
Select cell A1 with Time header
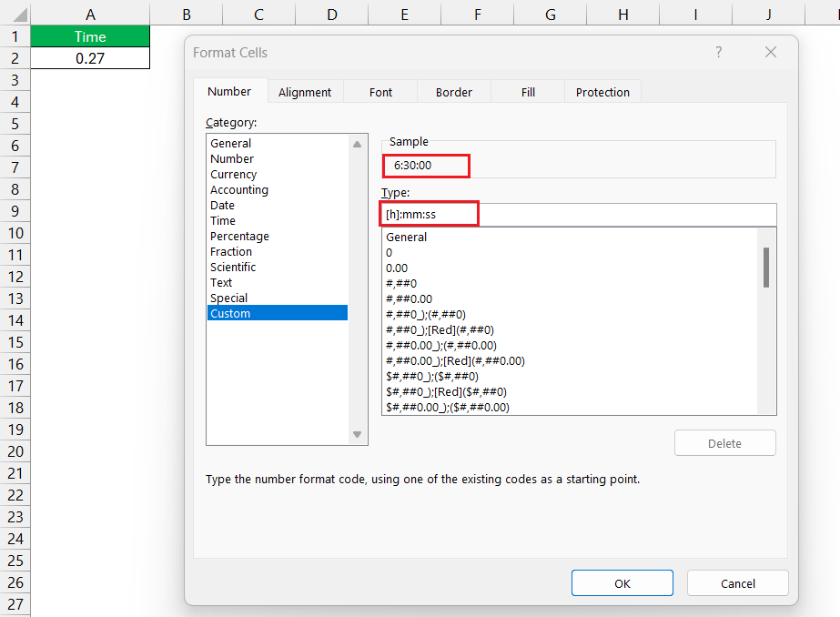(90, 36)
